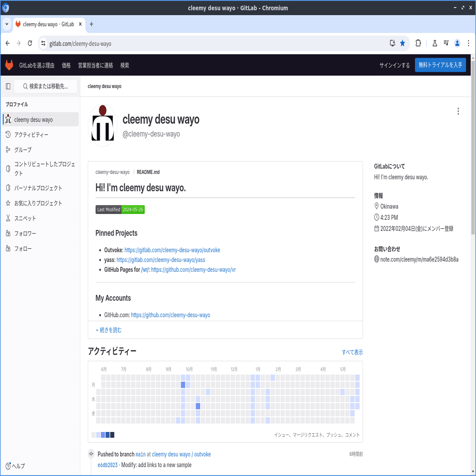Open the Chromium profile avatar icon
Image resolution: width=476 pixels, height=476 pixels.
coord(457,44)
